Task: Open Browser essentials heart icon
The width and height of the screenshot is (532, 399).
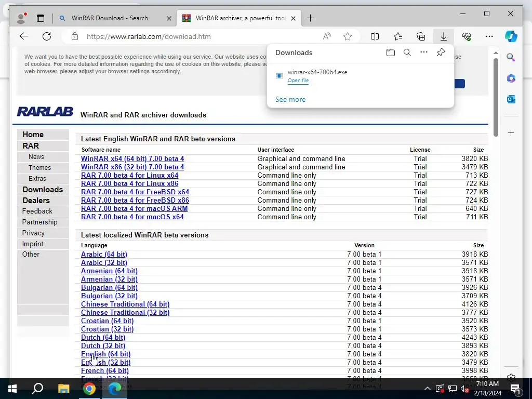Action: tap(467, 36)
